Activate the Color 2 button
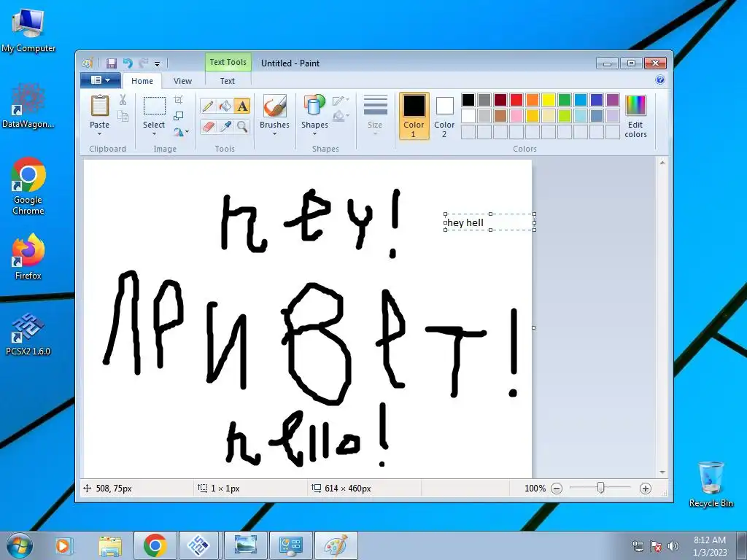This screenshot has width=747, height=560. click(x=444, y=116)
